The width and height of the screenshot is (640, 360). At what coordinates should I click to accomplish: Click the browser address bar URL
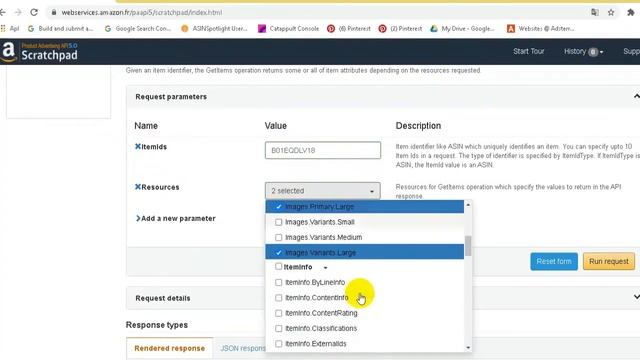point(142,13)
